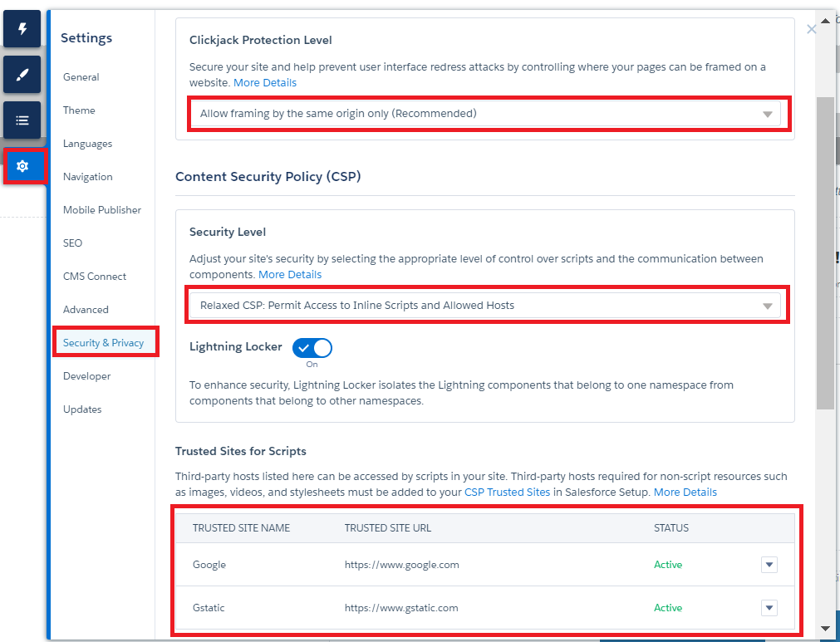This screenshot has width=840, height=642.
Task: Click the TRUSTED SITE NAME column header
Action: pyautogui.click(x=241, y=528)
